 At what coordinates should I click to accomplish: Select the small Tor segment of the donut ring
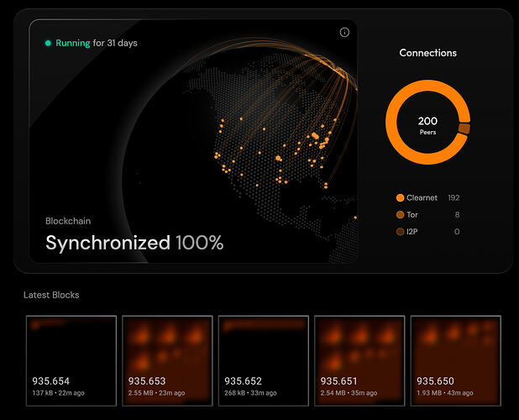click(x=464, y=128)
